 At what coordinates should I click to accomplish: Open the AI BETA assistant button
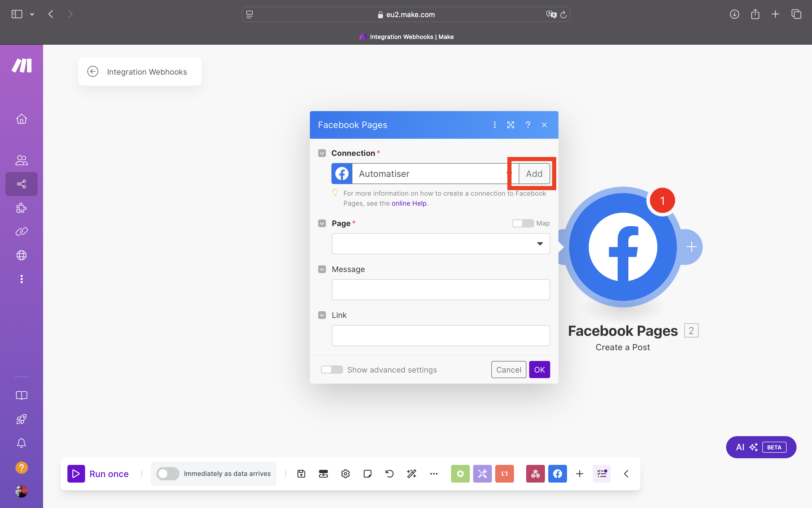761,447
